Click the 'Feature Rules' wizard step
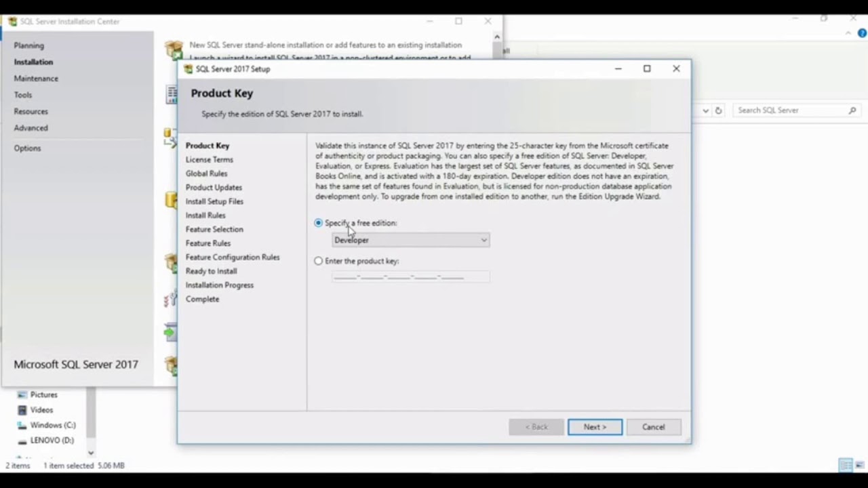Screen dimensions: 868x488 pyautogui.click(x=208, y=243)
